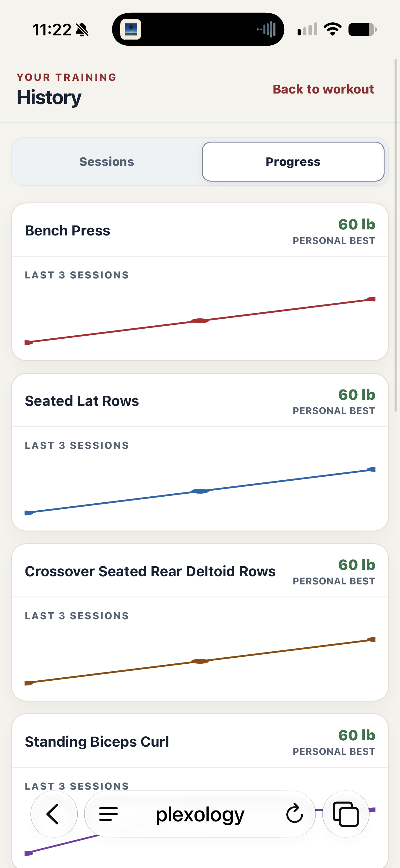Tap the silent mode bell icon
Image resolution: width=400 pixels, height=868 pixels.
[82, 30]
